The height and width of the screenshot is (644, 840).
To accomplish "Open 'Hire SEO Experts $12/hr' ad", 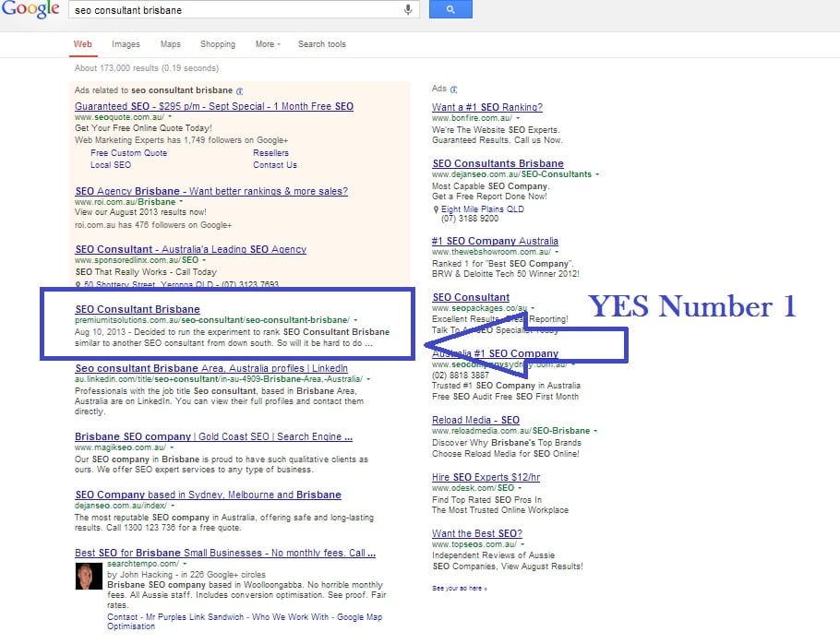I will tap(486, 477).
